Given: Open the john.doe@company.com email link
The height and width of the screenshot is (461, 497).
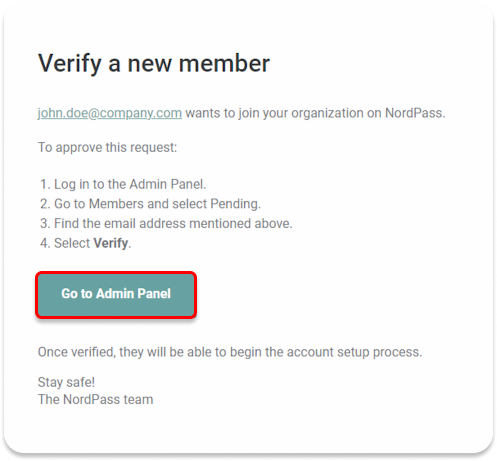Looking at the screenshot, I should click(x=110, y=113).
